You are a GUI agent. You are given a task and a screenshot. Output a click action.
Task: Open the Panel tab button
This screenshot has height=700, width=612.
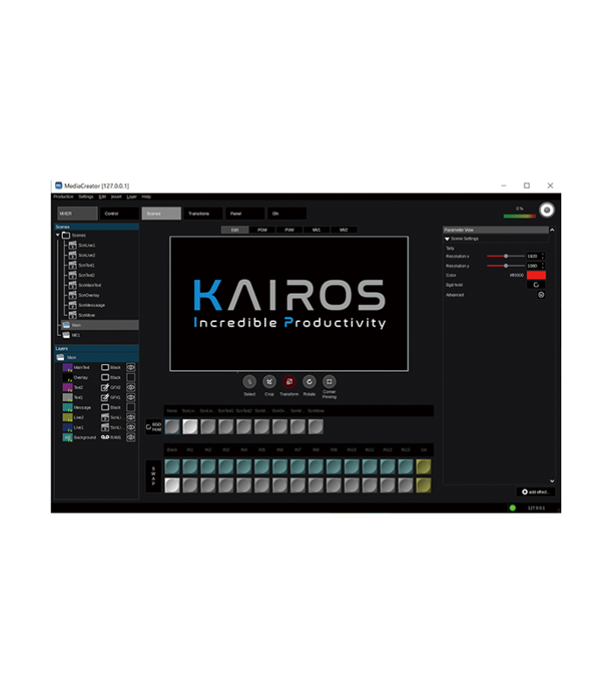245,213
